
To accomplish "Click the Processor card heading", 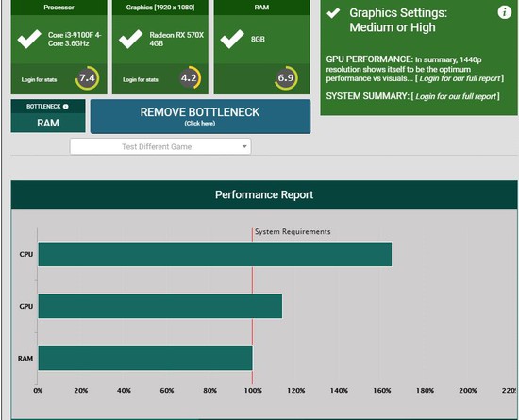I will [x=59, y=8].
